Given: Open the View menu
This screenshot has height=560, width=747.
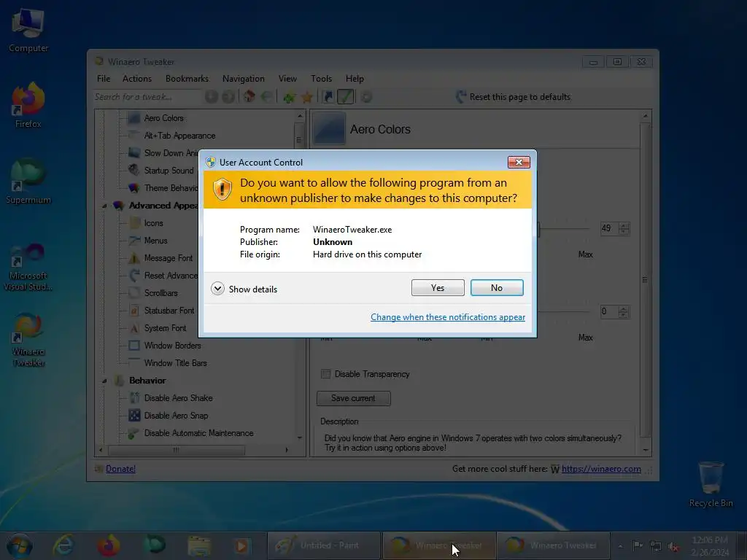Looking at the screenshot, I should point(287,79).
